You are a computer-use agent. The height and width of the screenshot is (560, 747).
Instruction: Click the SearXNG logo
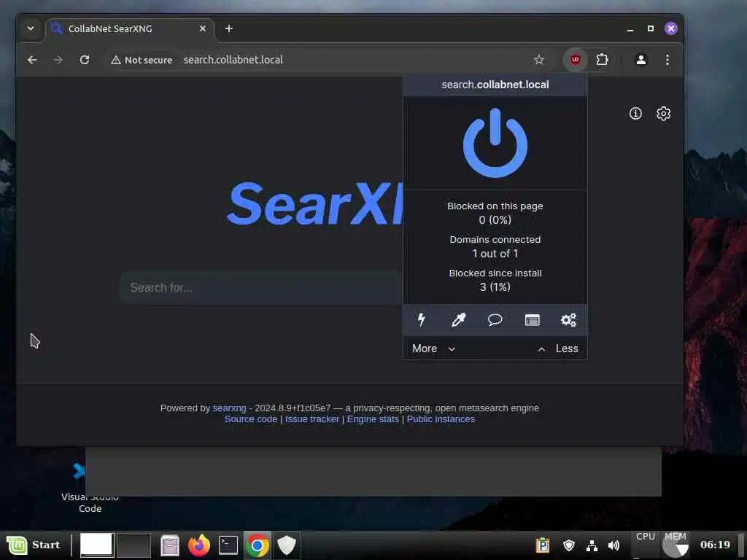coord(314,204)
